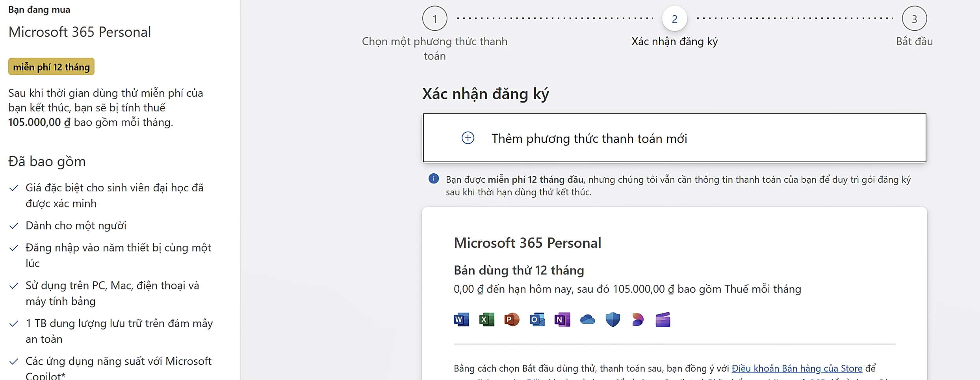Image resolution: width=980 pixels, height=380 pixels.
Task: Go back to step 1 circle
Action: pyautogui.click(x=434, y=19)
